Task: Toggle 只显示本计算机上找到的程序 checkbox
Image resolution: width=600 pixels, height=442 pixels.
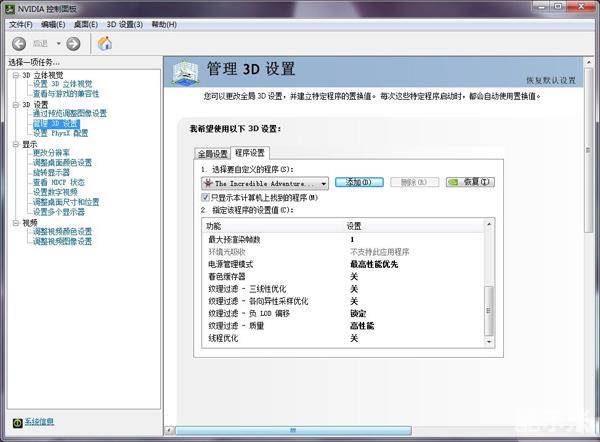Action: (205, 198)
